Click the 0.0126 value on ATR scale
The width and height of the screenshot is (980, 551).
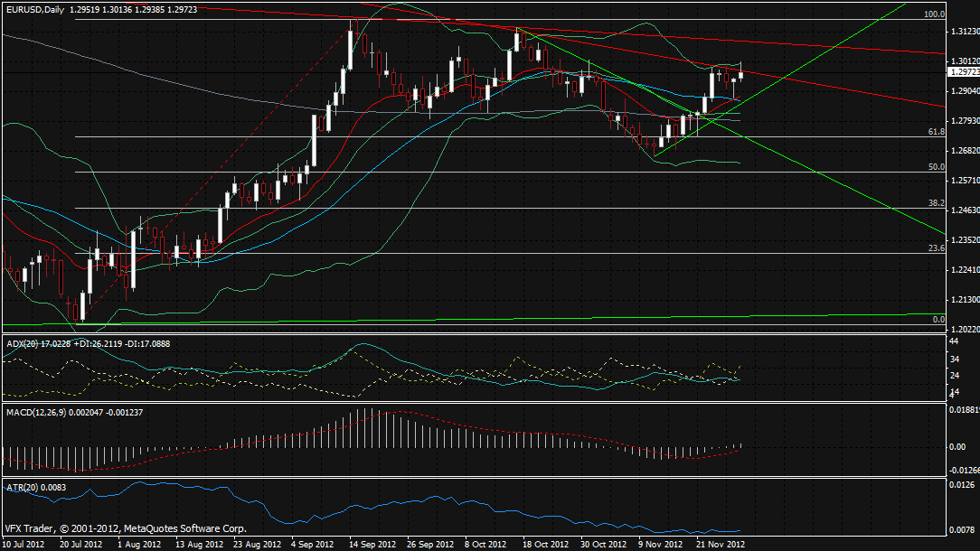click(960, 484)
